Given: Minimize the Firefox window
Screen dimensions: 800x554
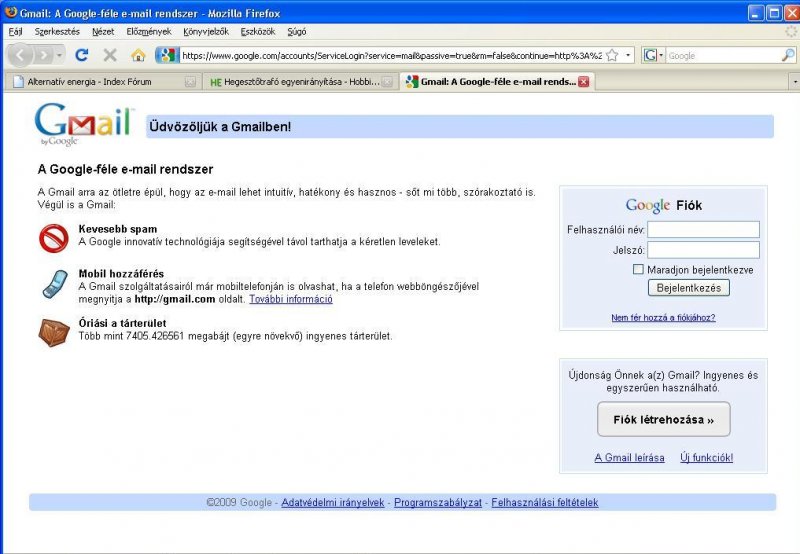Looking at the screenshot, I should click(756, 13).
